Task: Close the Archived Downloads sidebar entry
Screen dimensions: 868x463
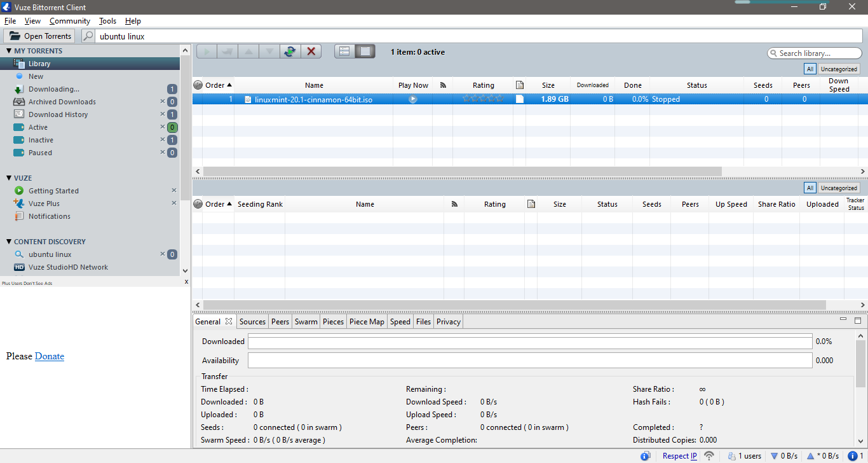Action: [162, 102]
